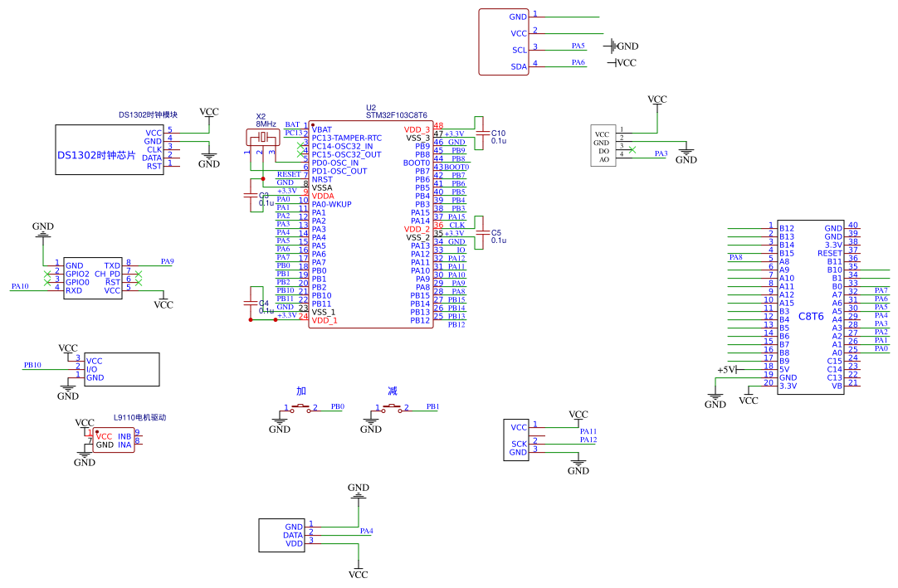Select the C4 capacitor near VSS_1

251,303
